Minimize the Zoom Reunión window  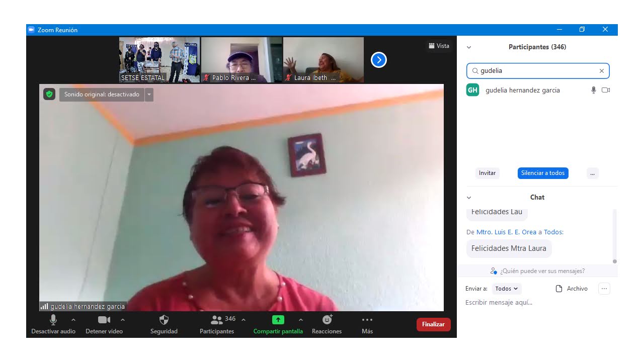559,30
